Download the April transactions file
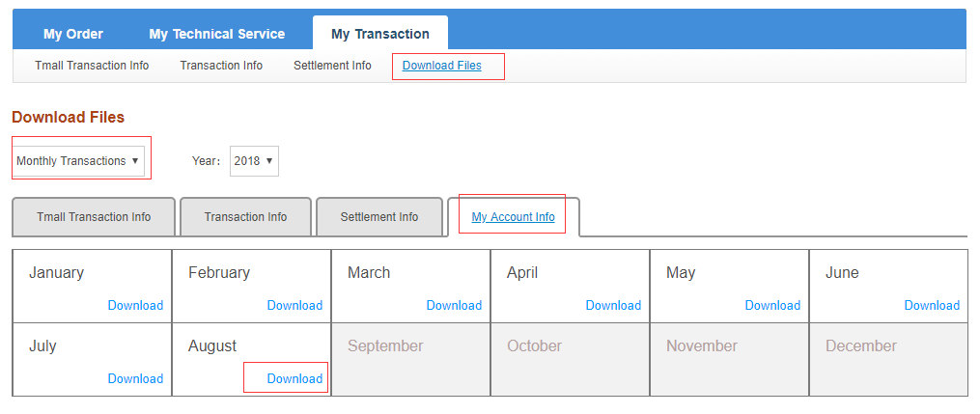 (x=613, y=305)
